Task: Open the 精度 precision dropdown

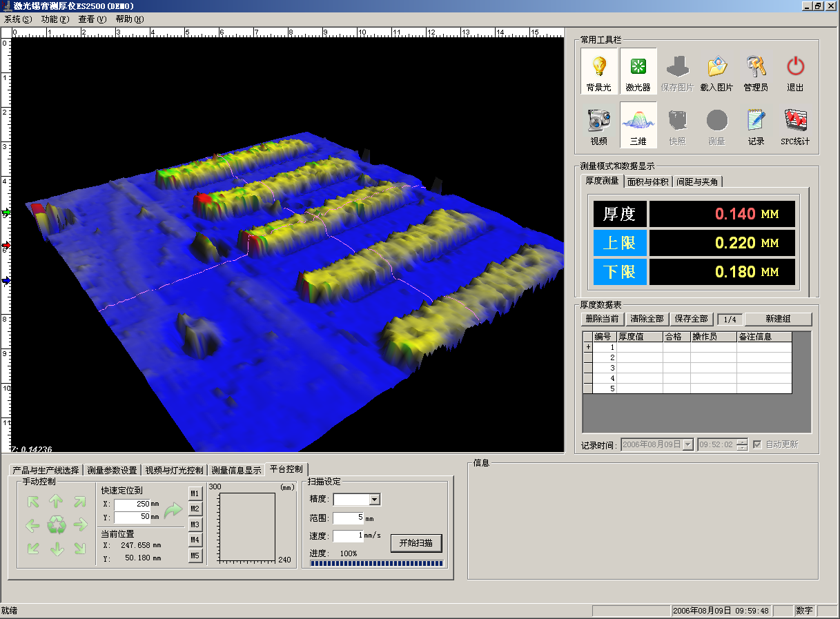Action: click(374, 500)
